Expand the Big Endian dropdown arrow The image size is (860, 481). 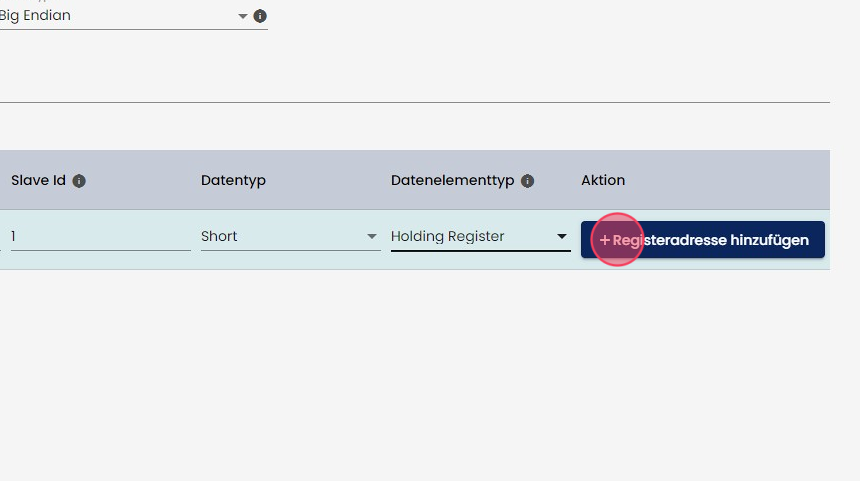pyautogui.click(x=242, y=16)
